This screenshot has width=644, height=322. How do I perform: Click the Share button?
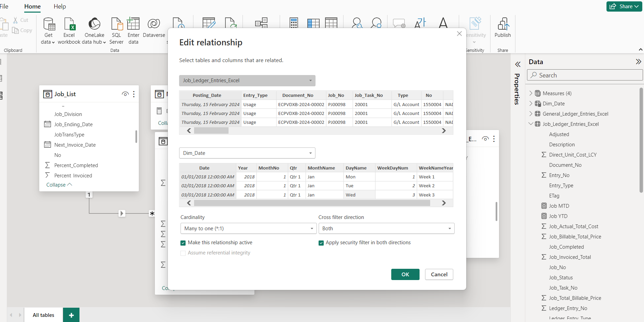(x=624, y=6)
